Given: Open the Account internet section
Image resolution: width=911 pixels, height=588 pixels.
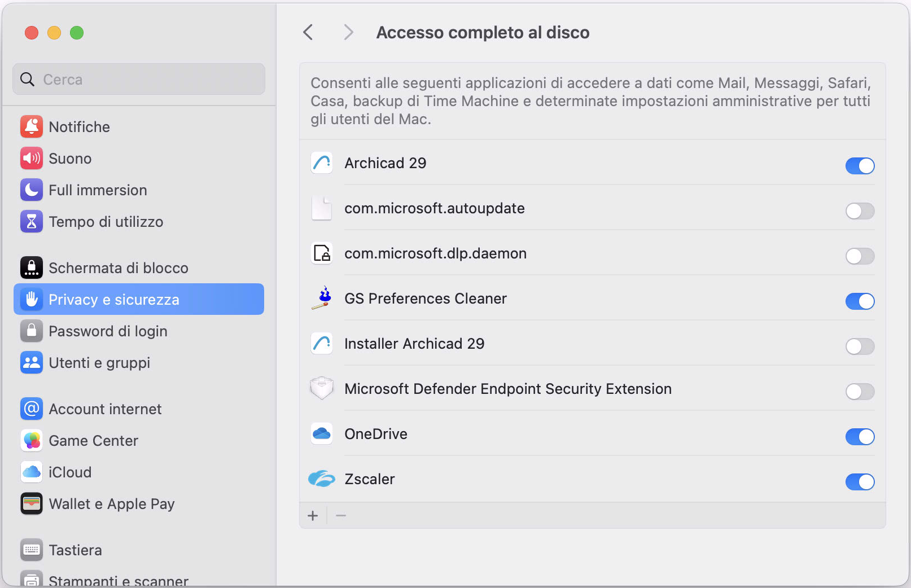Looking at the screenshot, I should point(105,409).
